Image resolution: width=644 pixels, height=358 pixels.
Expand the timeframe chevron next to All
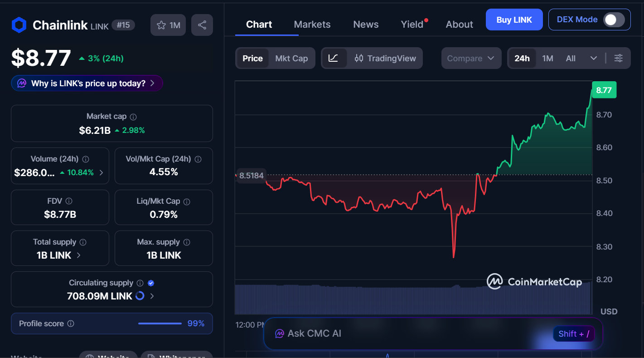click(594, 58)
